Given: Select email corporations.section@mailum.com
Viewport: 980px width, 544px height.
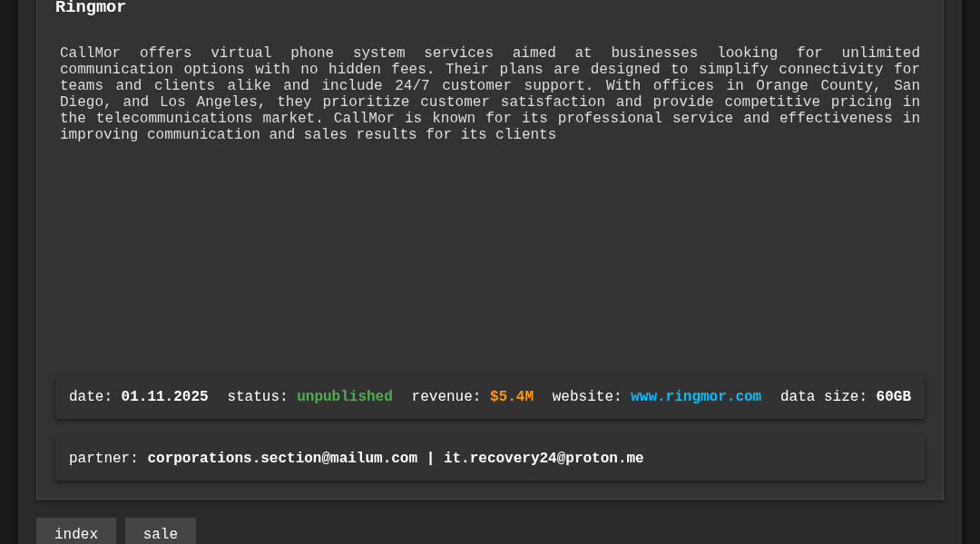Looking at the screenshot, I should 282,459.
